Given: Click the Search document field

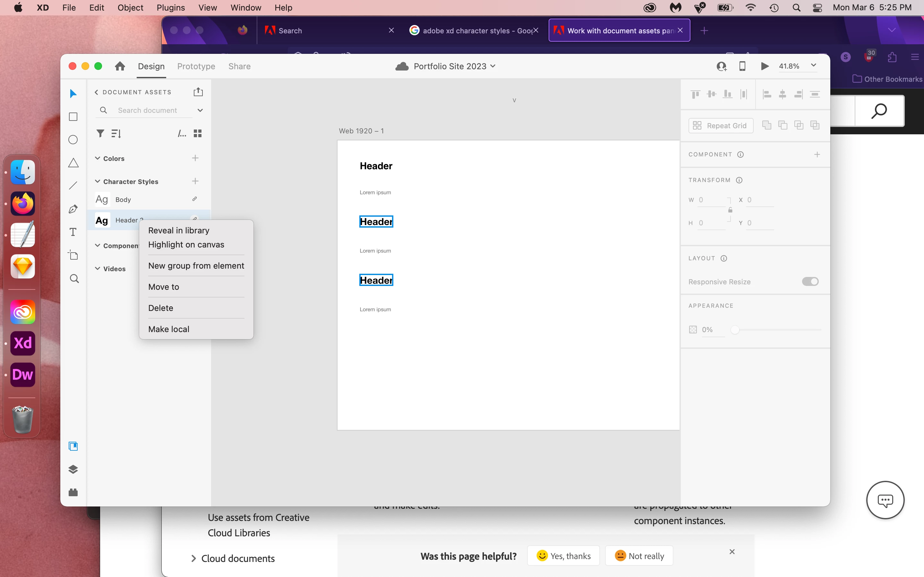Looking at the screenshot, I should tap(147, 110).
